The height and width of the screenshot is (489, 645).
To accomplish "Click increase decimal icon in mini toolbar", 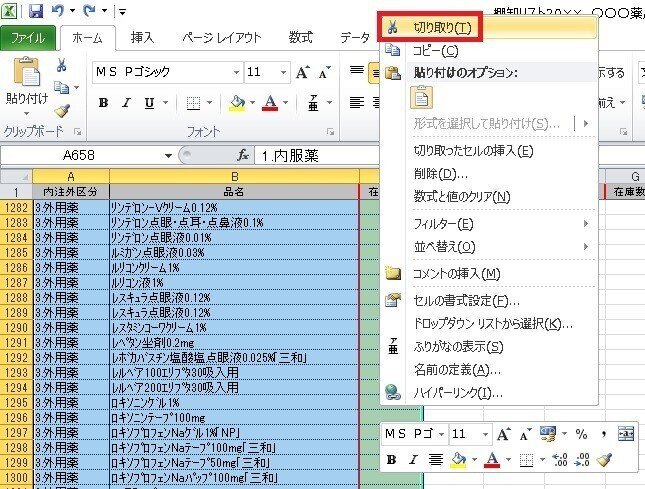I will [x=560, y=459].
